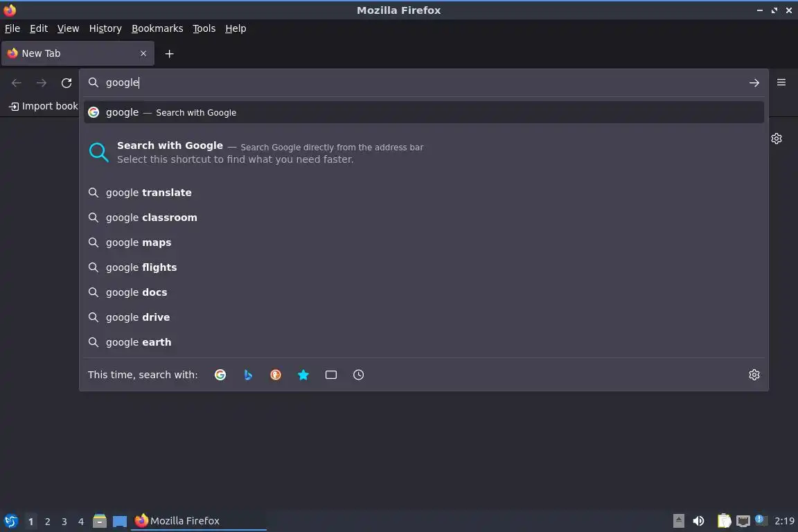The width and height of the screenshot is (798, 532).
Task: Open new tab page customize gear
Action: 776,139
